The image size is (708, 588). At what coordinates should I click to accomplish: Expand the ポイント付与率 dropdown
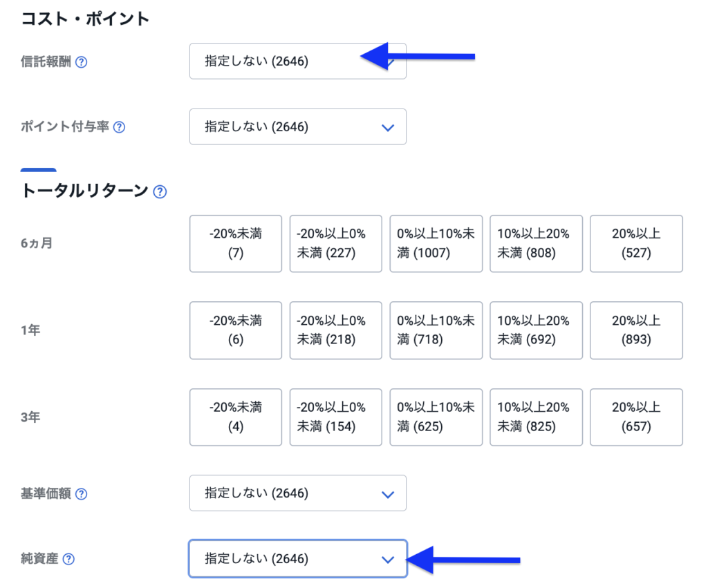[297, 127]
